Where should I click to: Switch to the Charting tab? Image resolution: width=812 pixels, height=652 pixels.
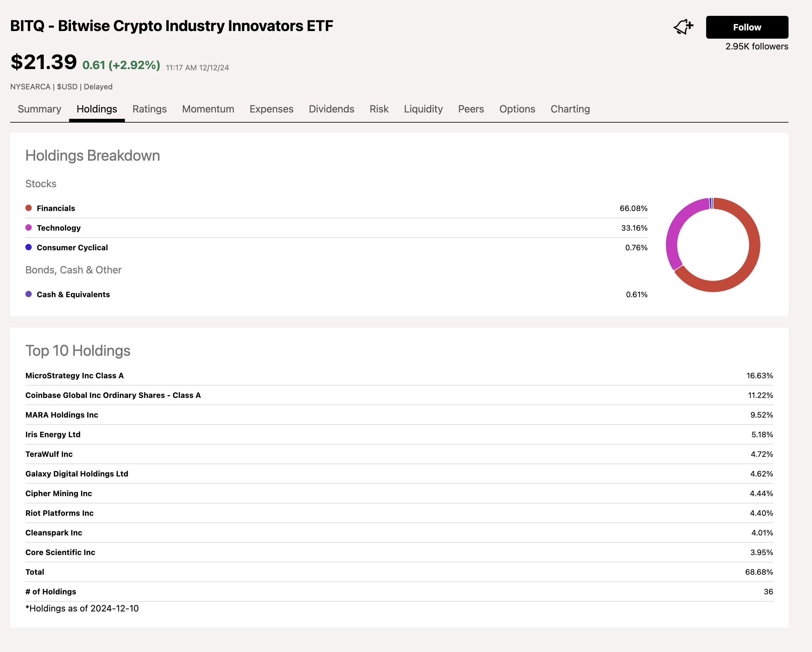coord(570,109)
